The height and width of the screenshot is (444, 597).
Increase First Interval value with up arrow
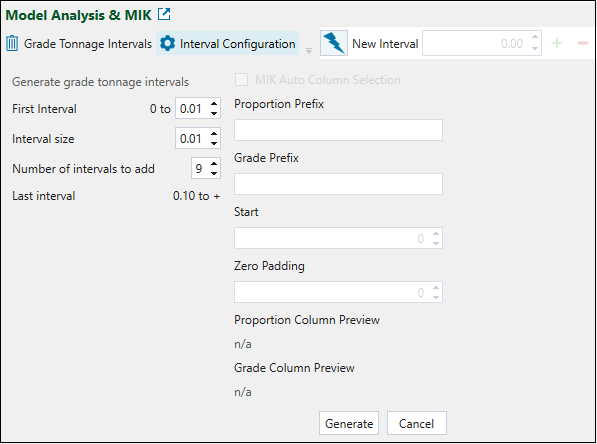pyautogui.click(x=214, y=104)
